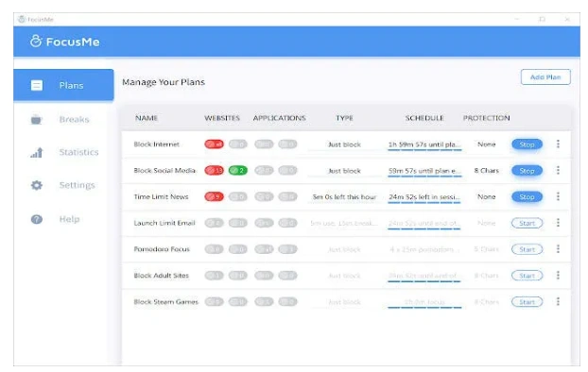
Task: Stop the Block Social Media plan
Action: pyautogui.click(x=527, y=171)
